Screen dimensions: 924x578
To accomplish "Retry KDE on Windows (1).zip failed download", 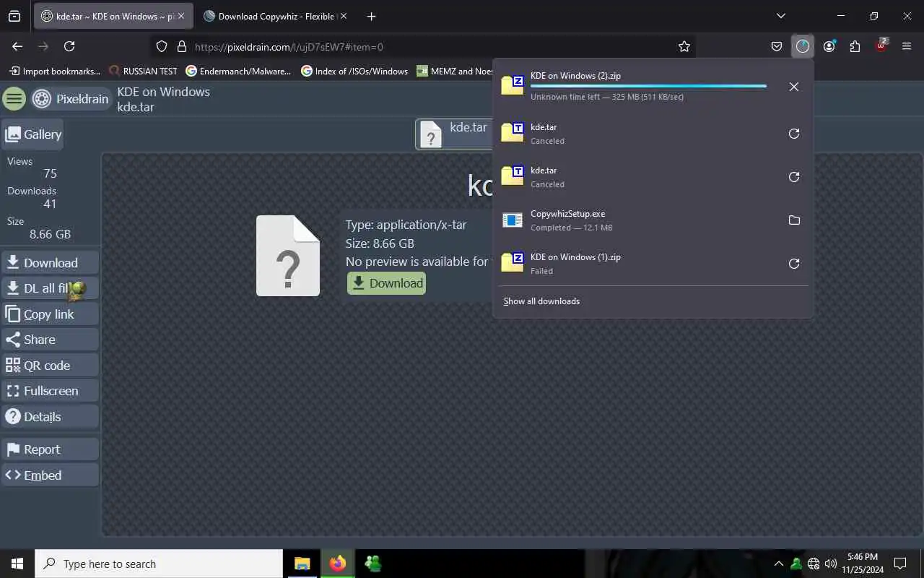I will [x=794, y=264].
